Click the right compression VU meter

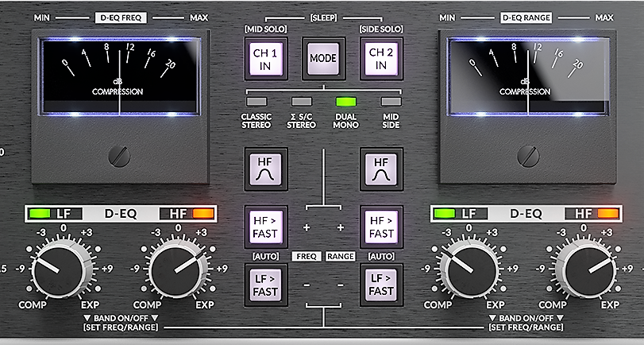527,77
